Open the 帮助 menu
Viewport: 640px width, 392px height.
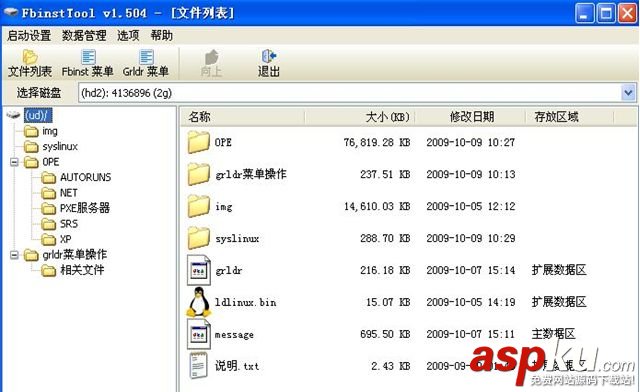(162, 36)
